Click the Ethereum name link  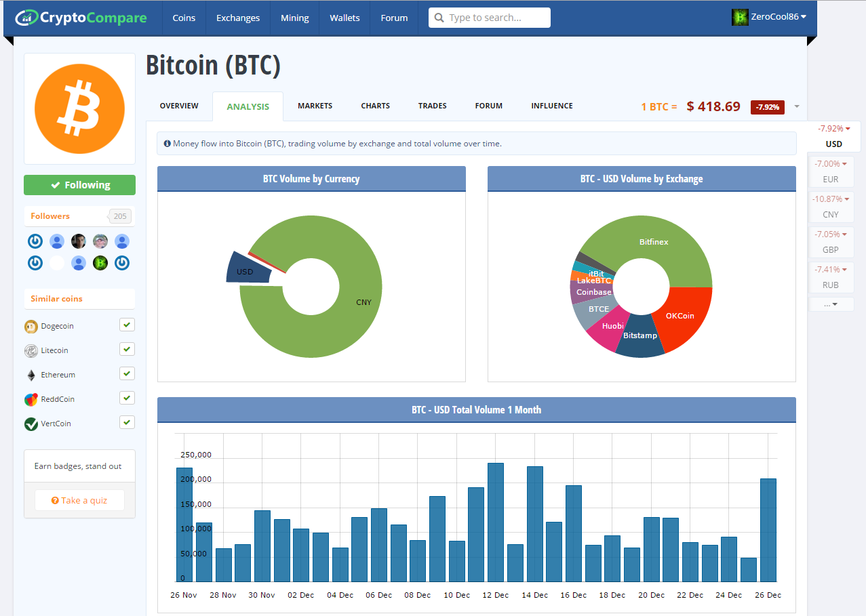click(x=58, y=375)
